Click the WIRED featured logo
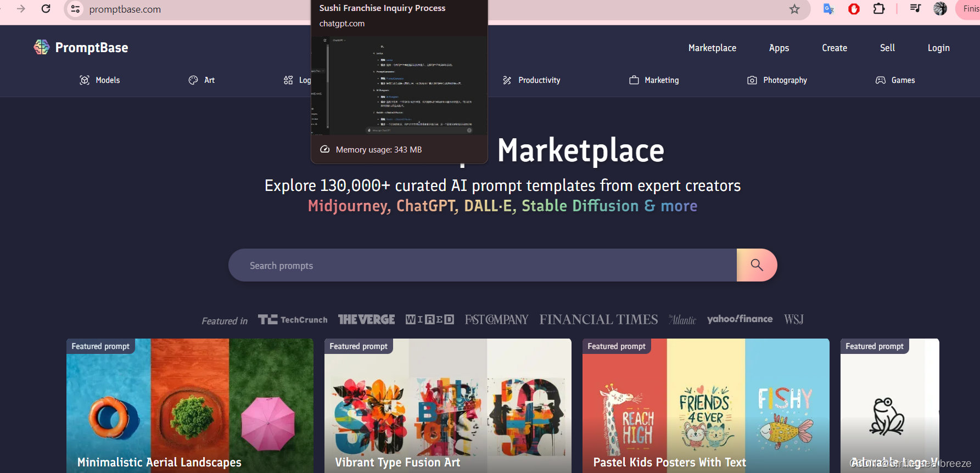This screenshot has width=980, height=473. point(430,319)
